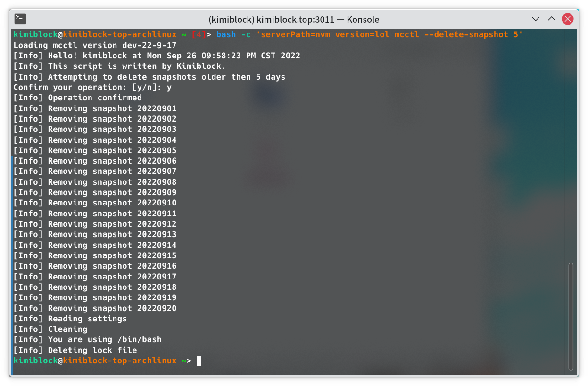588x386 pixels.
Task: Click 'Removing snapshot 20220907' line
Action: tap(95, 171)
